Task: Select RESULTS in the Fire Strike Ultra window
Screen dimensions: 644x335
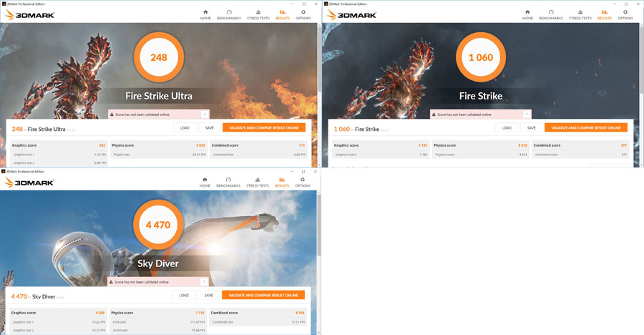Action: click(x=283, y=15)
